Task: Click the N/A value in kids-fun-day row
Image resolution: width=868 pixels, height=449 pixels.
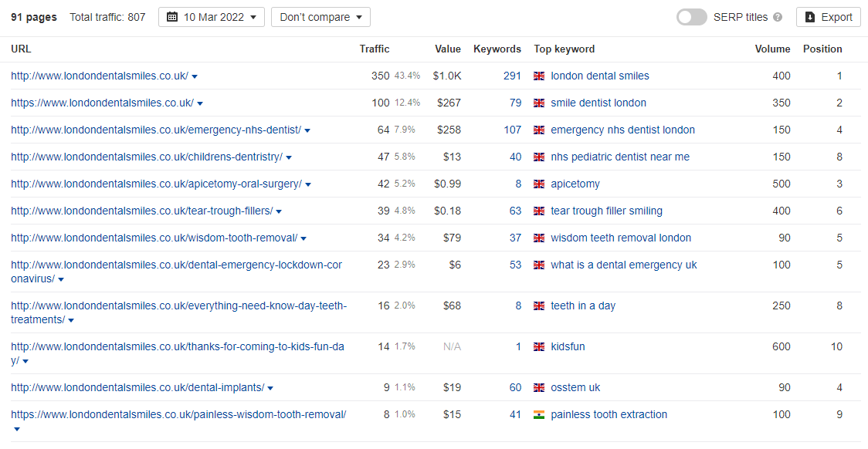Action: click(452, 347)
